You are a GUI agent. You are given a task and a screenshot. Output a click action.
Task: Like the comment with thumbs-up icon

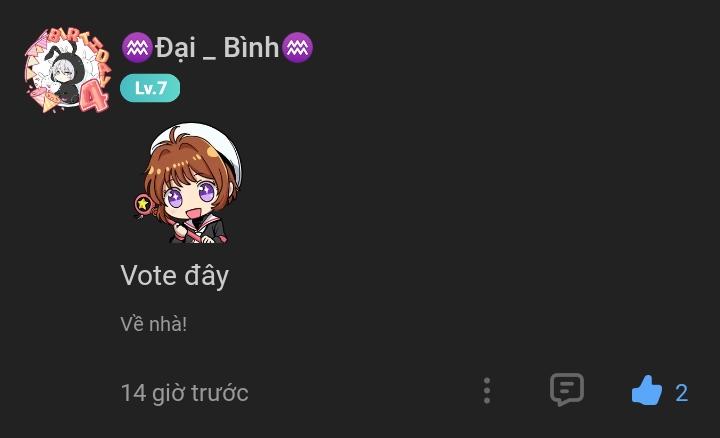pyautogui.click(x=647, y=390)
